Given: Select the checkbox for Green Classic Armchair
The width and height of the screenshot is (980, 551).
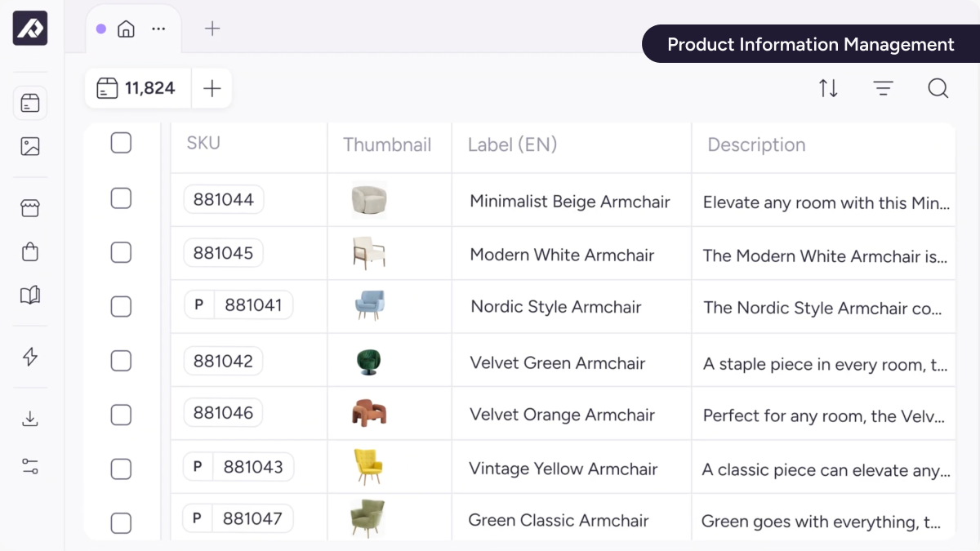Looking at the screenshot, I should coord(121,522).
